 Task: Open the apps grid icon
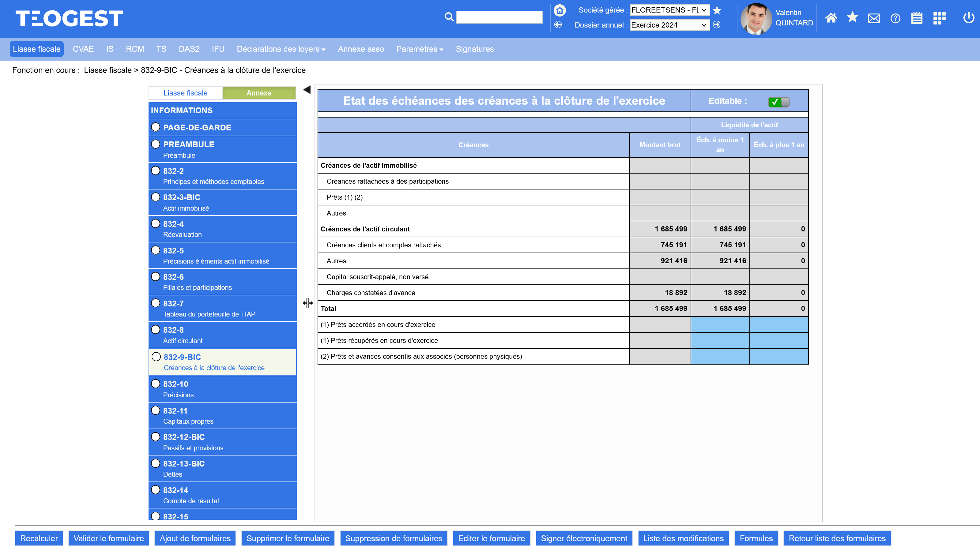point(939,18)
